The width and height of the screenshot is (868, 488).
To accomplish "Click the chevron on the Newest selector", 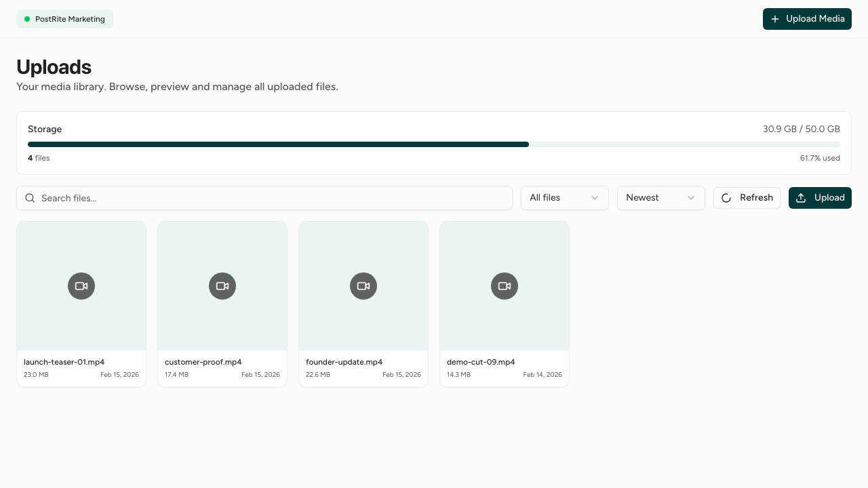I will click(691, 198).
